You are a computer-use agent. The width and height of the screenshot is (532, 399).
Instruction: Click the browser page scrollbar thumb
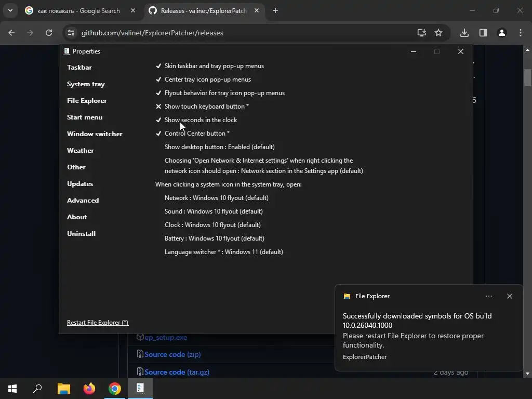527,78
